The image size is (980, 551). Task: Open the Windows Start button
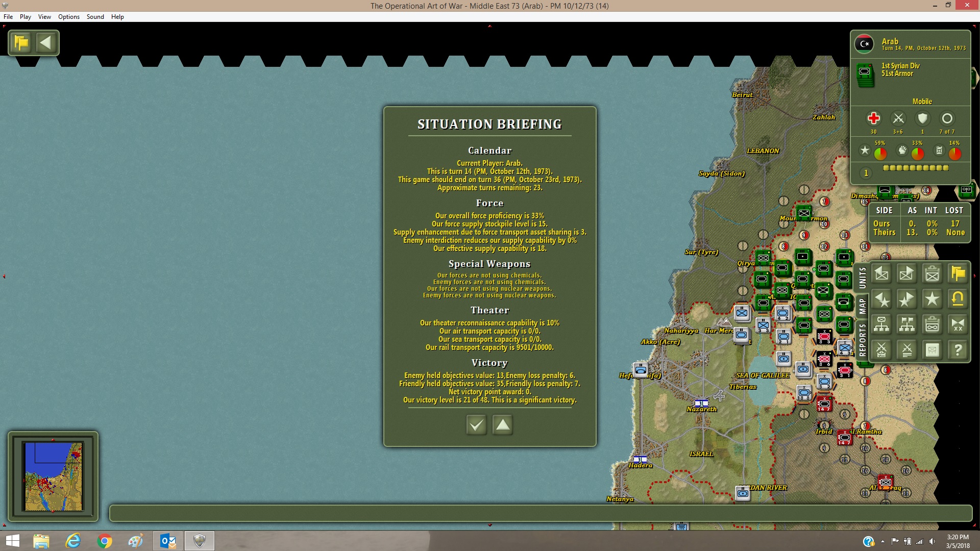point(12,541)
